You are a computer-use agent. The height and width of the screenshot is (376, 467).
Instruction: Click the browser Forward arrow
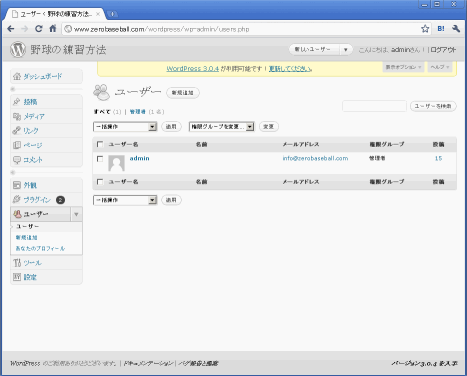pos(24,29)
